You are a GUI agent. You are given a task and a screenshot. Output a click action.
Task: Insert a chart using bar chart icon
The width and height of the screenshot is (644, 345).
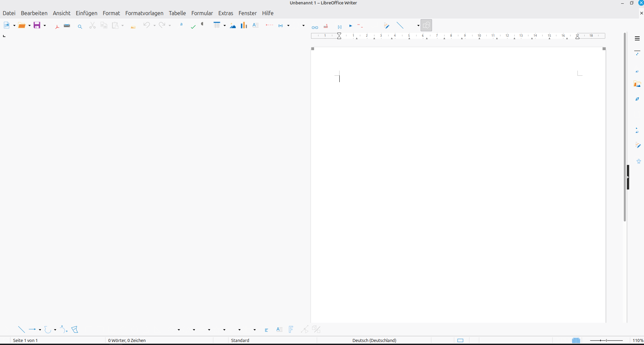244,25
